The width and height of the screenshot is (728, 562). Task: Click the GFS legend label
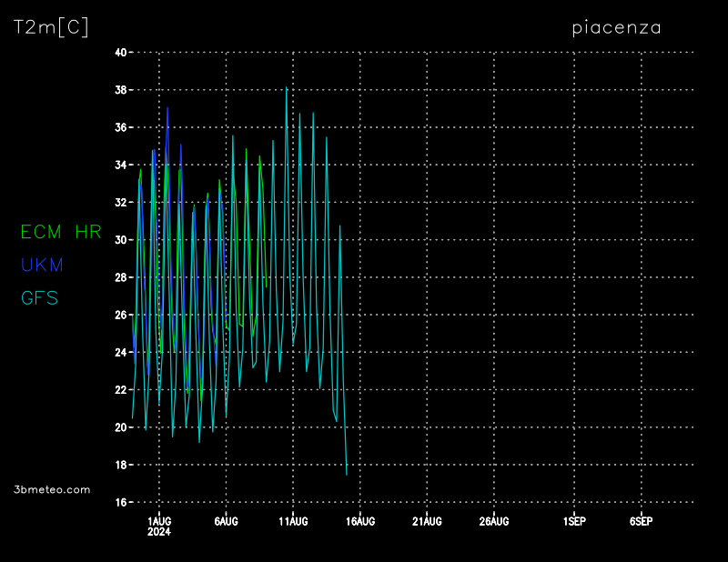pyautogui.click(x=39, y=297)
